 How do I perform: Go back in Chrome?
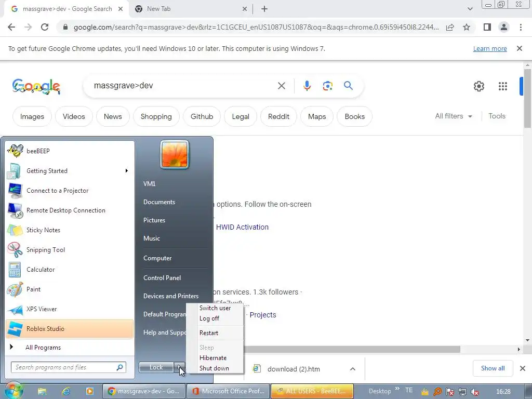(11, 27)
